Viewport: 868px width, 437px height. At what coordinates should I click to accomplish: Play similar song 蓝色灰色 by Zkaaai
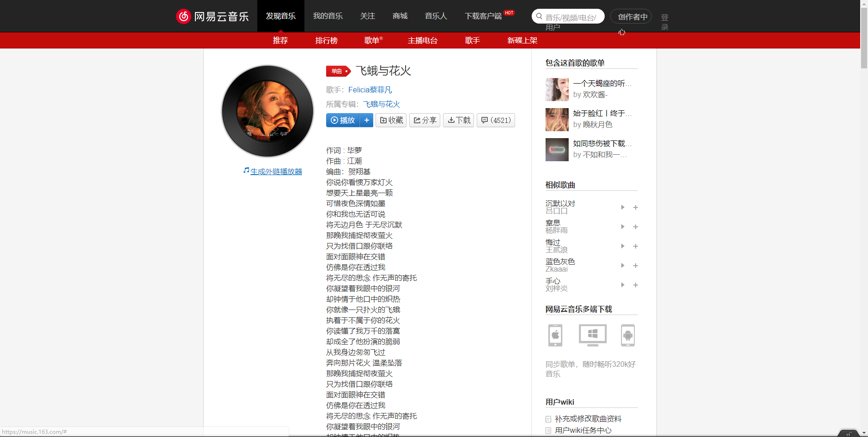(622, 265)
